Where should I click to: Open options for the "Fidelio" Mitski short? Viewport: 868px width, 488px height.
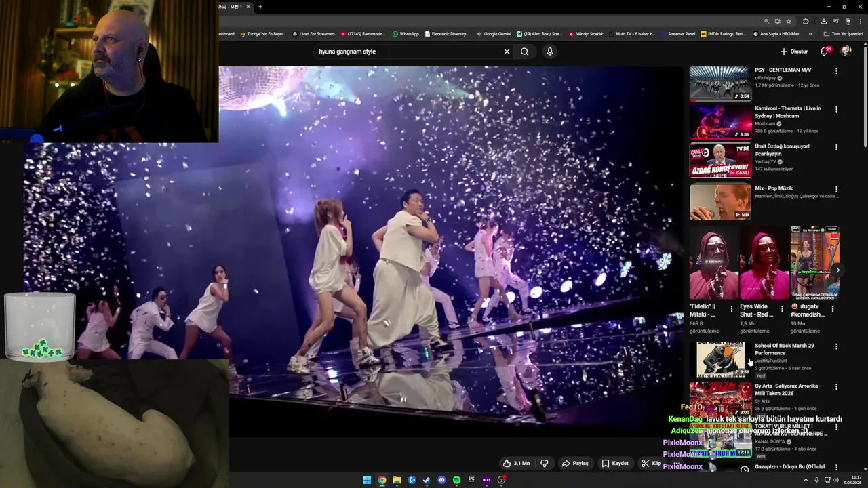pyautogui.click(x=731, y=308)
